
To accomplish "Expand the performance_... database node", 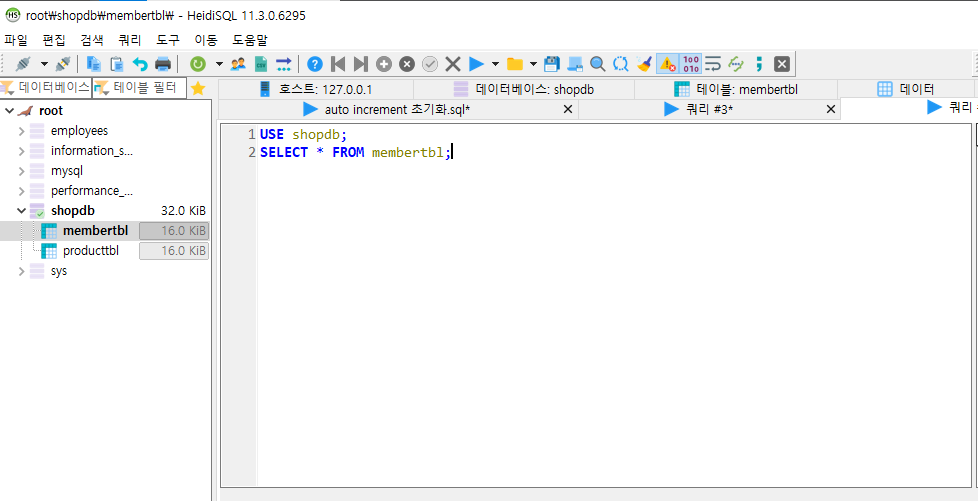I will click(22, 191).
